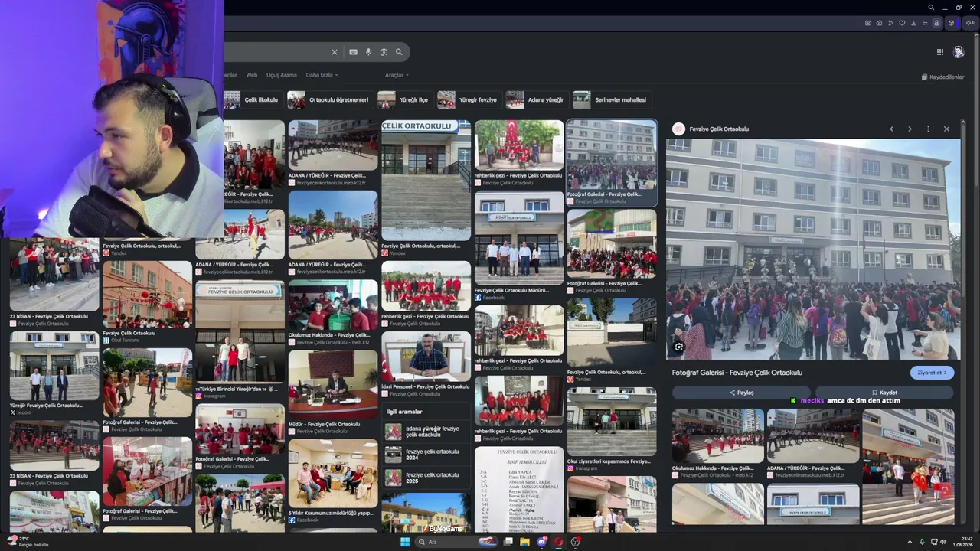Search this image with Lens overlay icon

678,347
